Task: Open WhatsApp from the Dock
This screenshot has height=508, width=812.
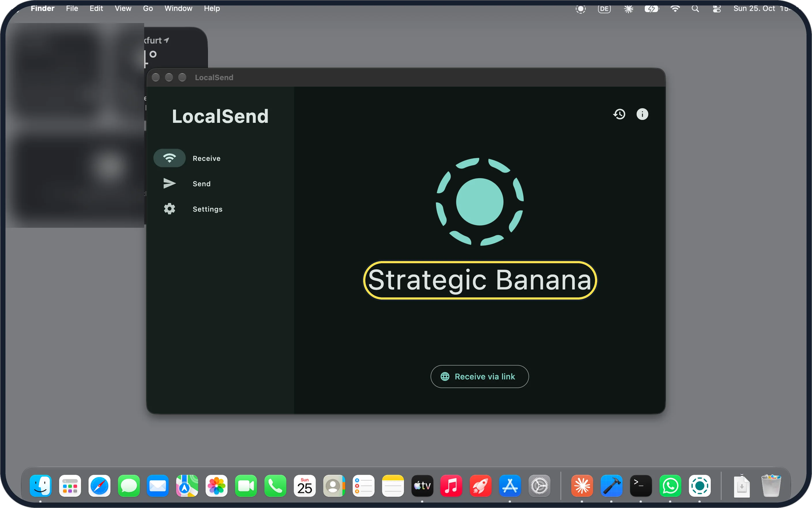Action: 670,486
